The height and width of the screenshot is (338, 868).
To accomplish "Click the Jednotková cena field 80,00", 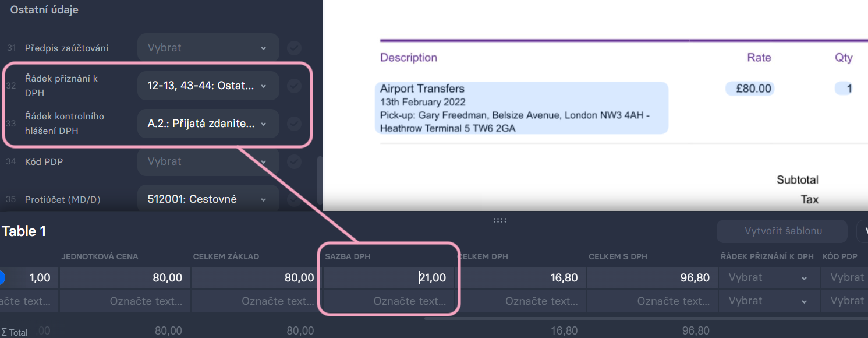I will pyautogui.click(x=124, y=278).
